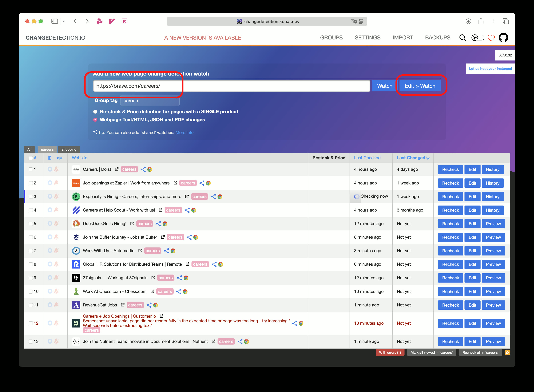Sort by Last Changed column arrow
This screenshot has height=392, width=534.
tap(428, 158)
